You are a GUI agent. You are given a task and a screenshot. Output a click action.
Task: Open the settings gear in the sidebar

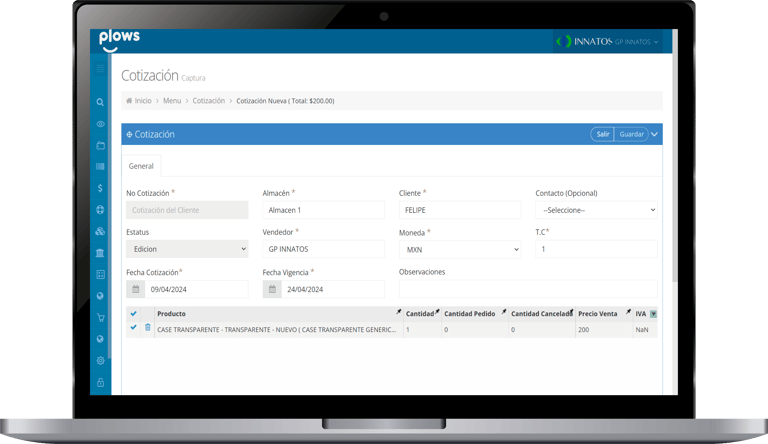100,361
